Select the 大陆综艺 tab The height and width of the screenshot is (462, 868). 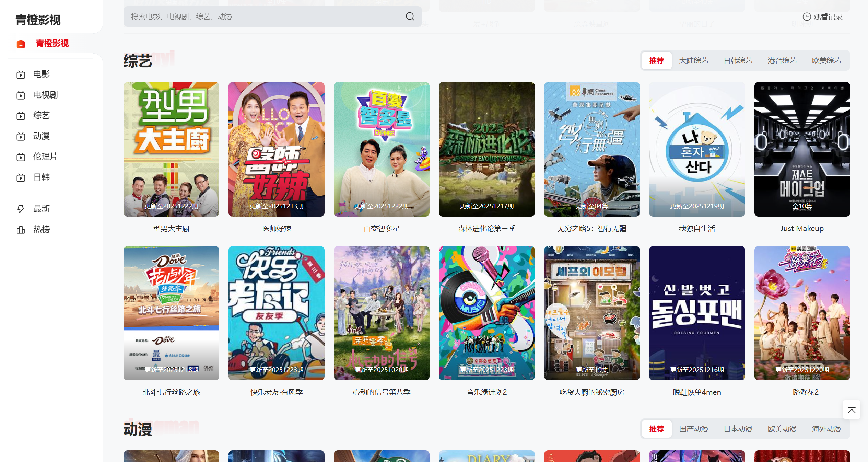[693, 61]
